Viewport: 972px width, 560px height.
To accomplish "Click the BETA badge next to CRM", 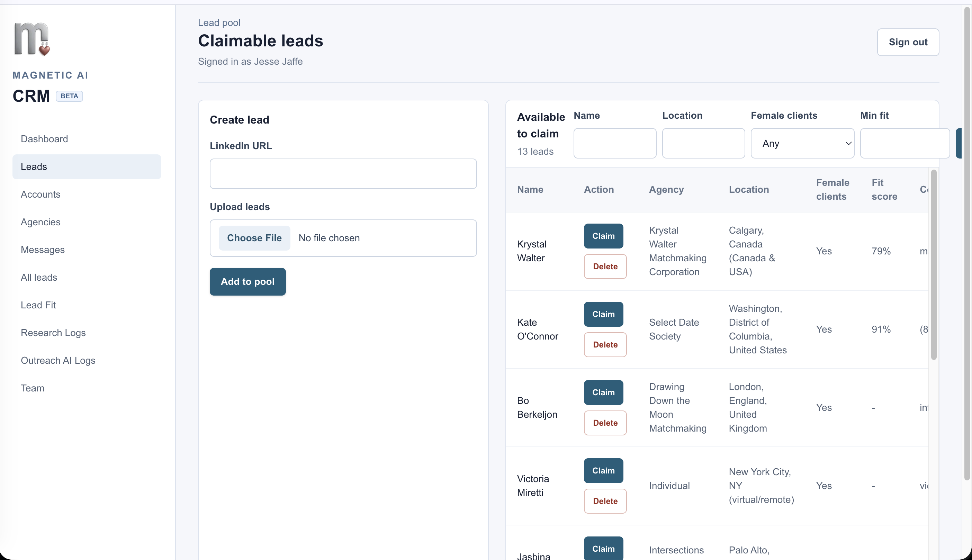I will point(69,96).
